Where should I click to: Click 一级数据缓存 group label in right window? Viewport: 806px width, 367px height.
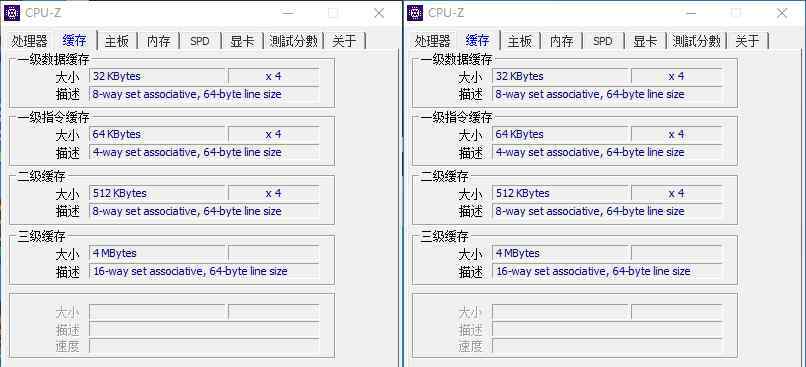pos(456,60)
